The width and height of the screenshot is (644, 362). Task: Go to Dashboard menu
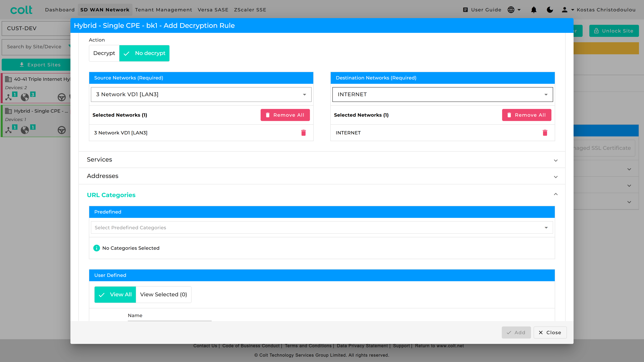[x=60, y=10]
